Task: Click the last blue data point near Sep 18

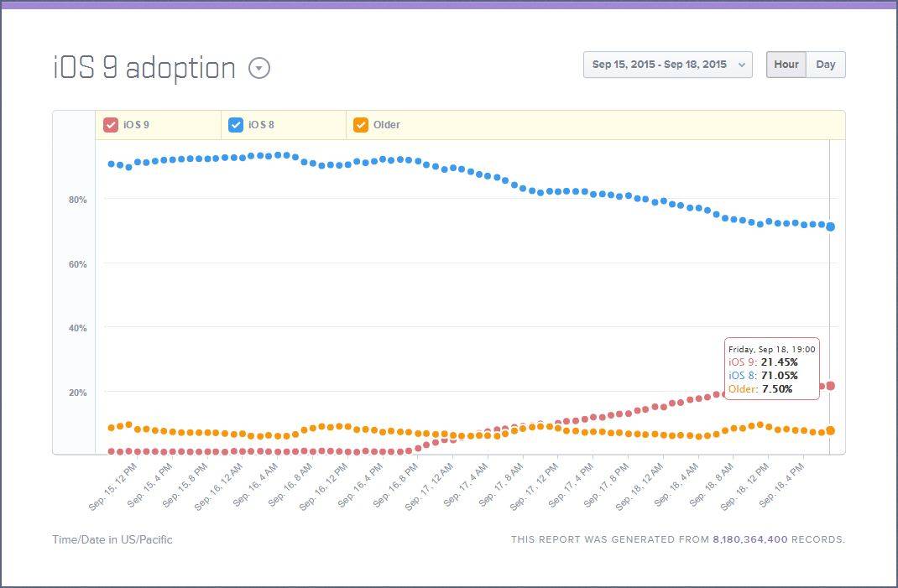Action: tap(829, 226)
